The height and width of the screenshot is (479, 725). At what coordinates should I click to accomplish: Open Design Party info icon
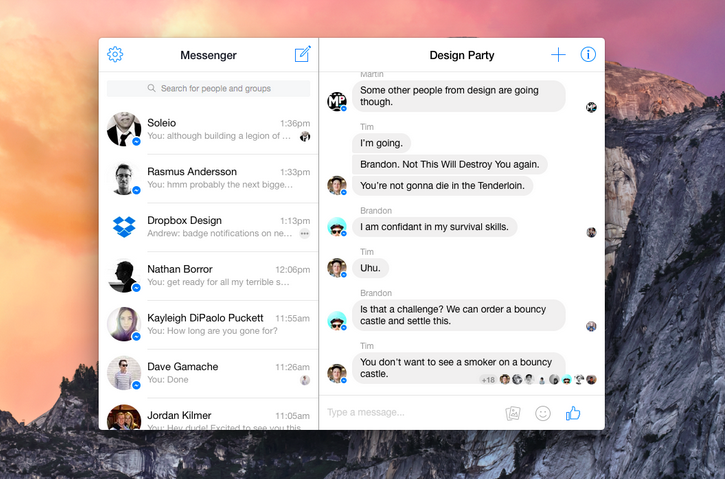click(588, 55)
